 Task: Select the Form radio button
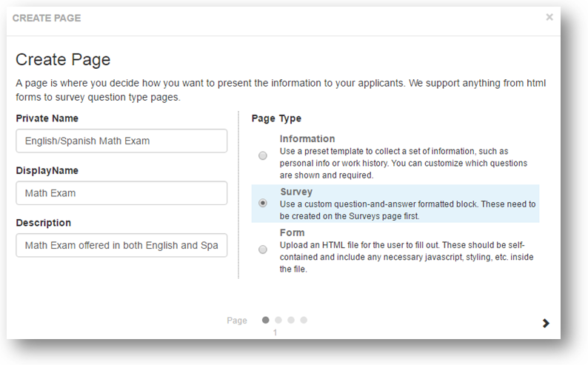point(263,250)
